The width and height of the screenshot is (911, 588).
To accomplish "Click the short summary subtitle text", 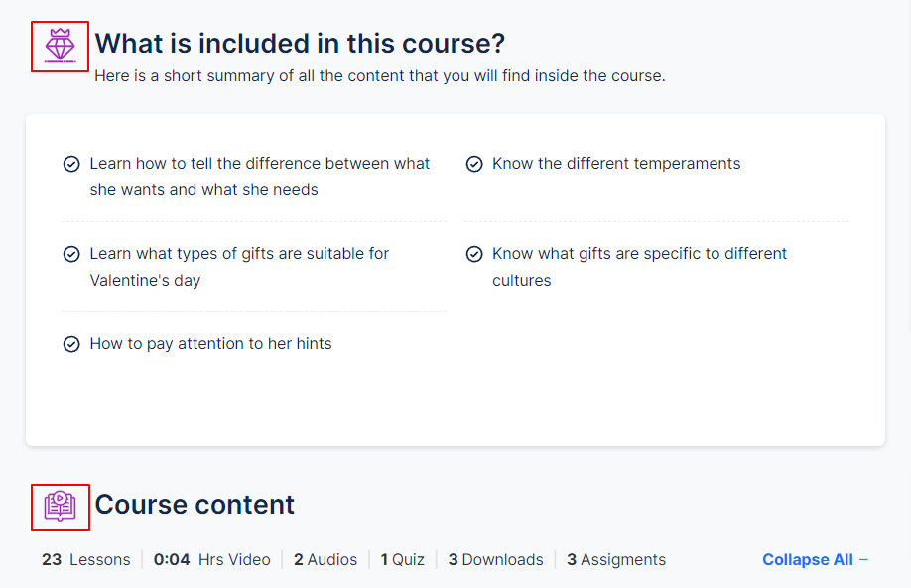I will pyautogui.click(x=380, y=76).
